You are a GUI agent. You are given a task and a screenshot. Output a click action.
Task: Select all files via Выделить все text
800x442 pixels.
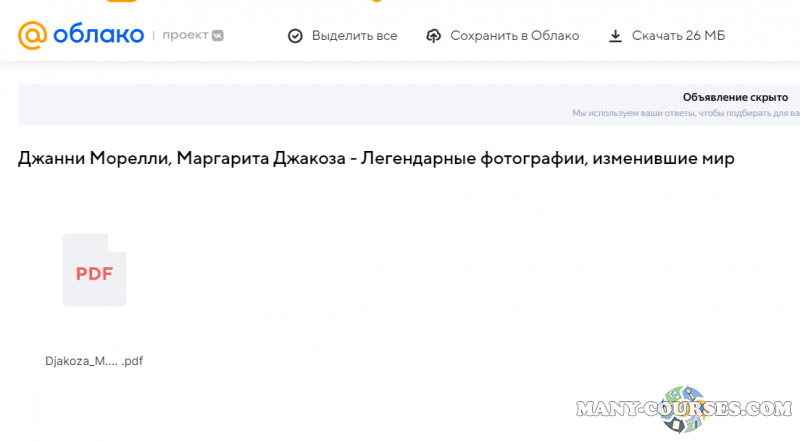(354, 36)
